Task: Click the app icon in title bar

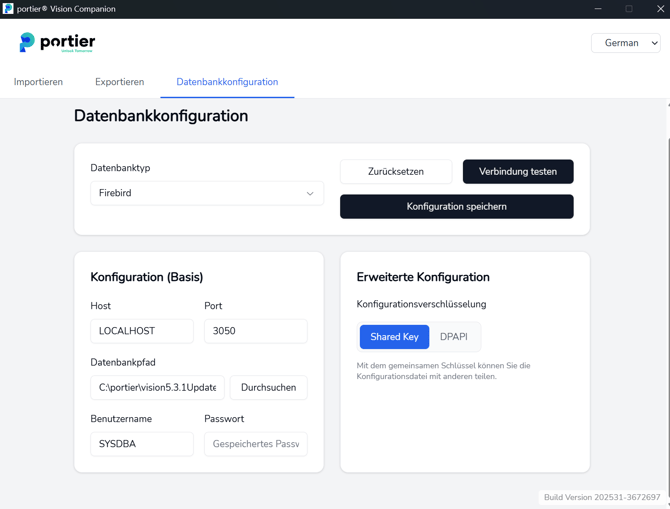Action: coord(8,9)
